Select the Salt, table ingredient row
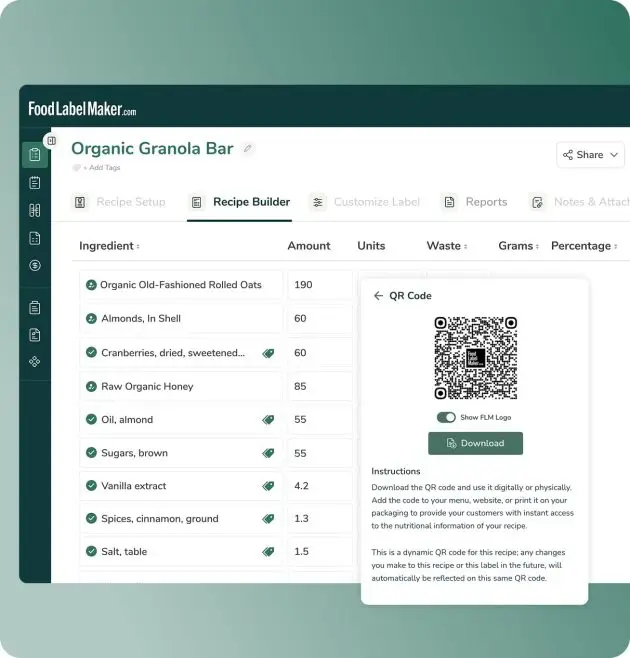Image resolution: width=630 pixels, height=658 pixels. [x=181, y=551]
